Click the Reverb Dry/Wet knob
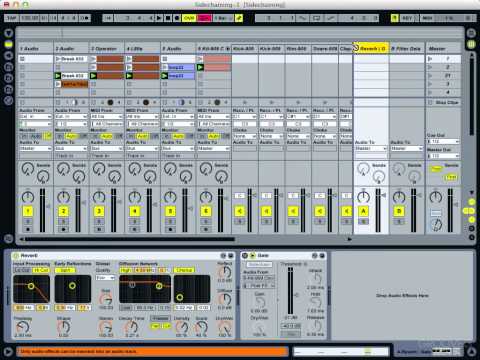Image resolution: width=480 pixels, height=360 pixels. tap(225, 327)
